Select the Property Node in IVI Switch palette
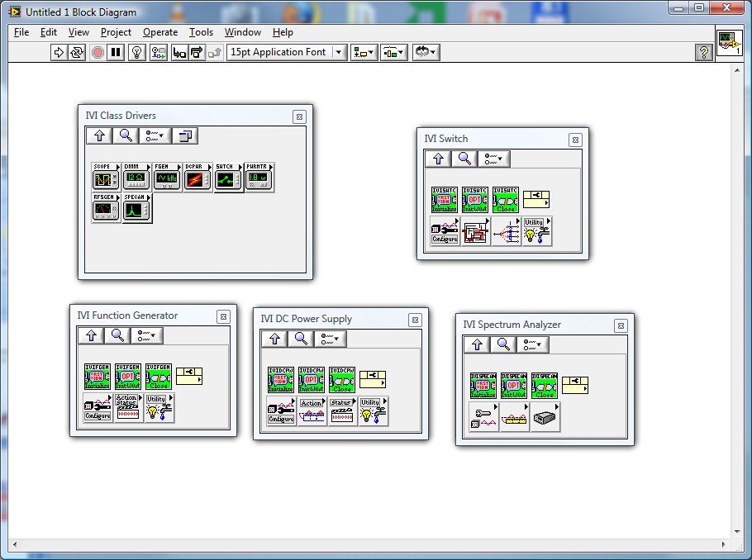Viewport: 752px width, 560px height. coord(536,199)
